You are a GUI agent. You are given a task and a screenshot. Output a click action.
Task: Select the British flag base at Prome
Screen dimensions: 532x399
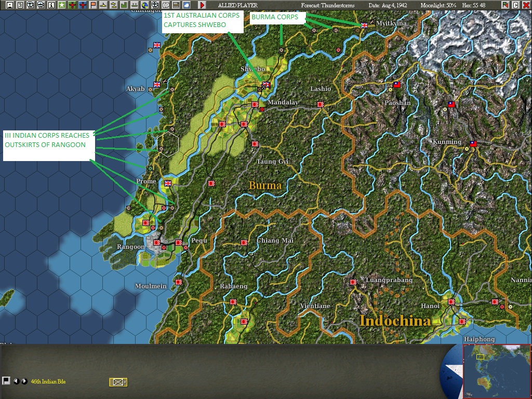pyautogui.click(x=168, y=183)
